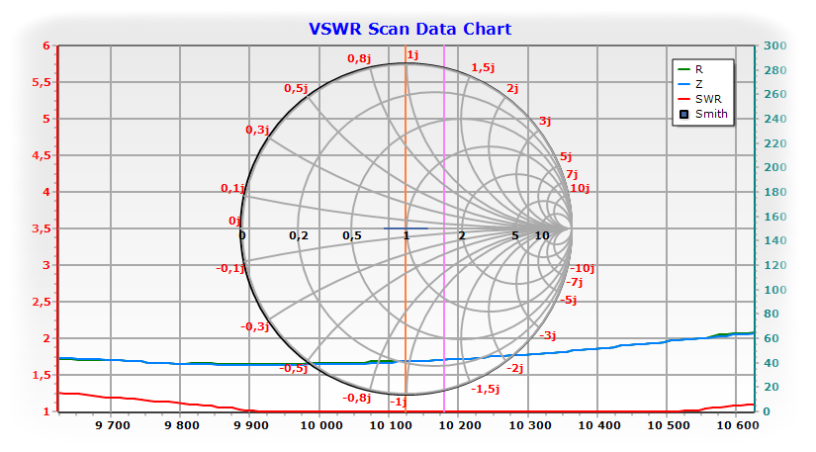Click the -0,3j Smith chart label
The height and width of the screenshot is (452, 816).
click(255, 327)
